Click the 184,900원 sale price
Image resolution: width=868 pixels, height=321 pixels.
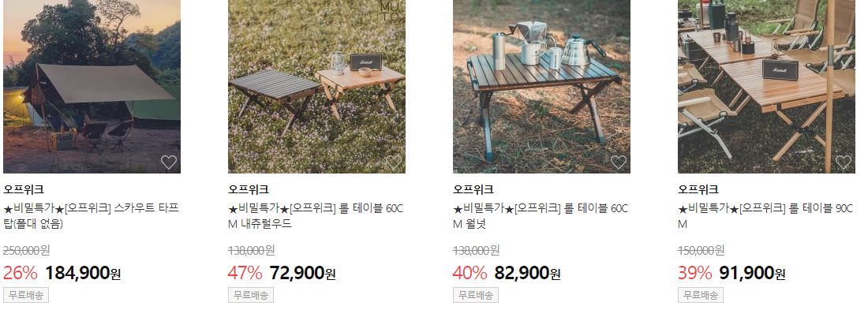[83, 273]
